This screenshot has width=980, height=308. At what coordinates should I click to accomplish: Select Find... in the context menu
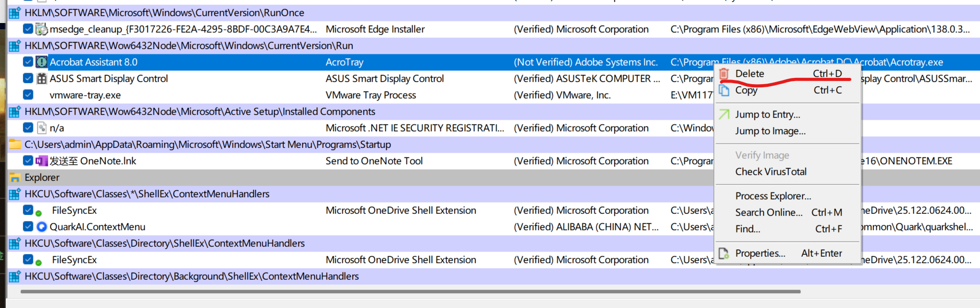pos(788,229)
